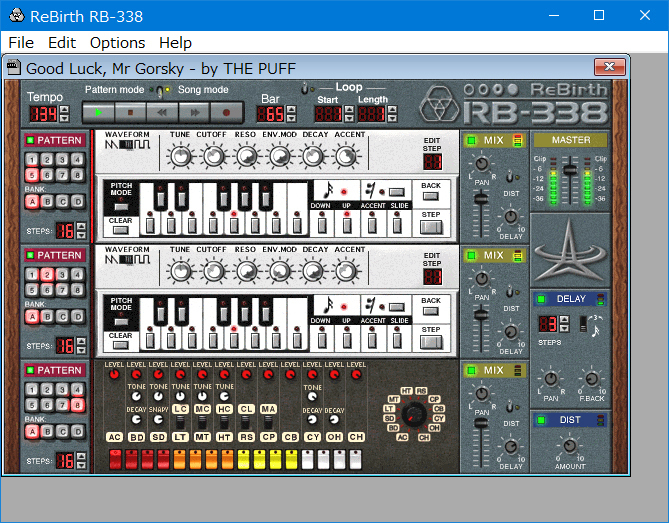669x523 pixels.
Task: Select bank D on second synth
Action: tap(78, 316)
